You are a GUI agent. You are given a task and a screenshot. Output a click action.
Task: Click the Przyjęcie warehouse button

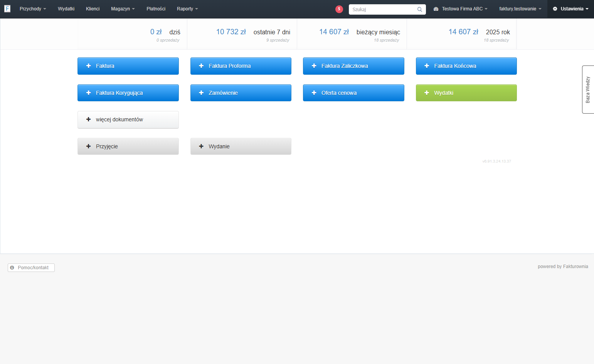(128, 146)
